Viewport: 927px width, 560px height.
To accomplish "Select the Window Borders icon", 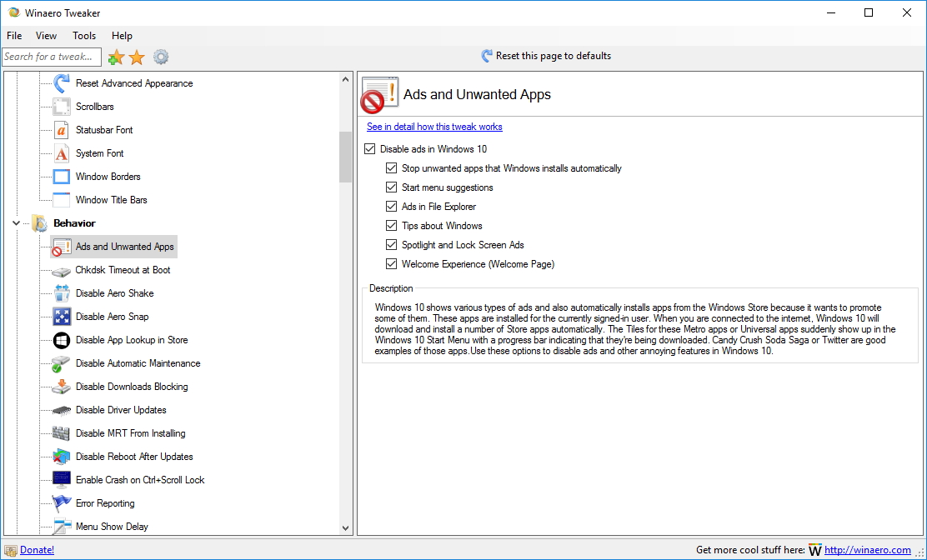I will [x=62, y=177].
